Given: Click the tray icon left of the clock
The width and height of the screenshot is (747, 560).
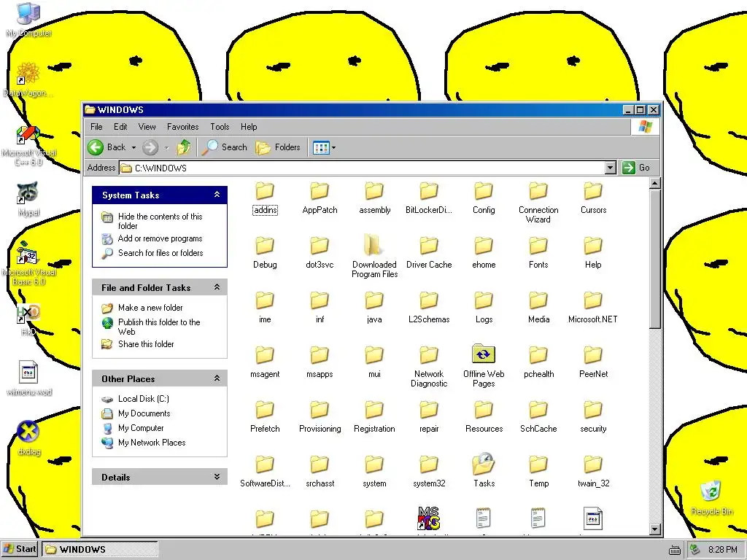Looking at the screenshot, I should click(695, 550).
